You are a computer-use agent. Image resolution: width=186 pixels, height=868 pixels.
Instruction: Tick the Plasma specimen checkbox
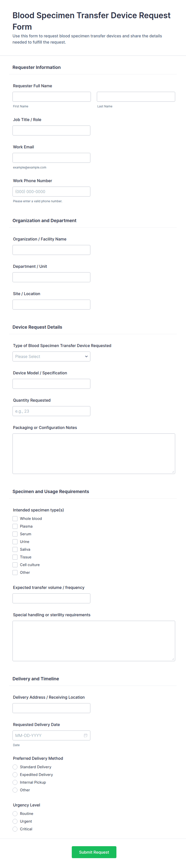click(15, 526)
